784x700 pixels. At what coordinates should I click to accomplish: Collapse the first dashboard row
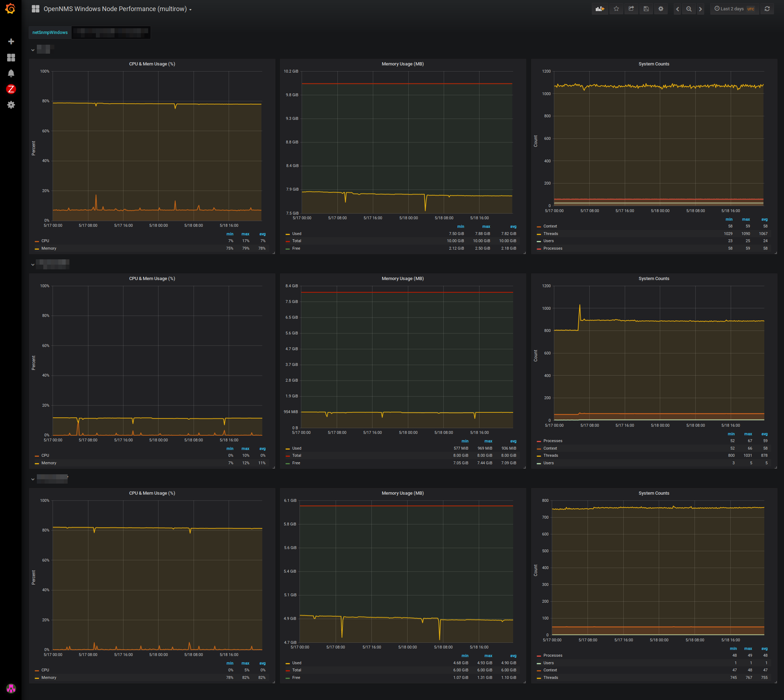(x=33, y=50)
